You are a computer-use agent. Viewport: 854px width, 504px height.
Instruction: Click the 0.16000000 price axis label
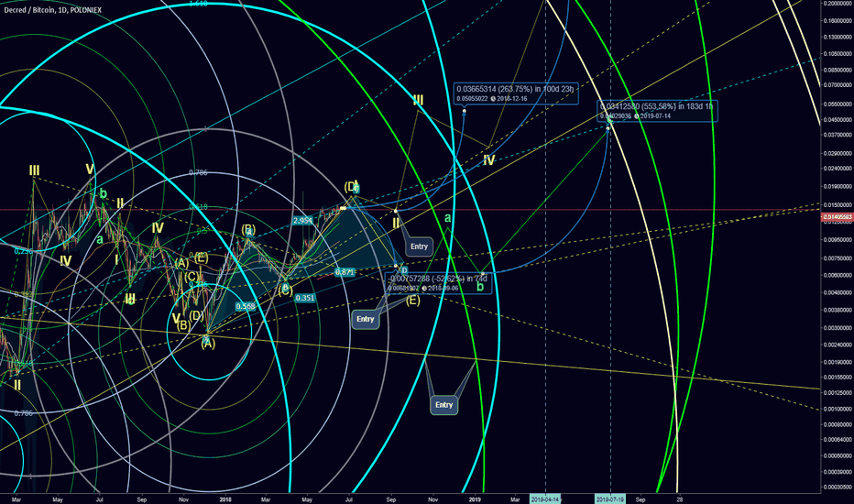[x=838, y=21]
